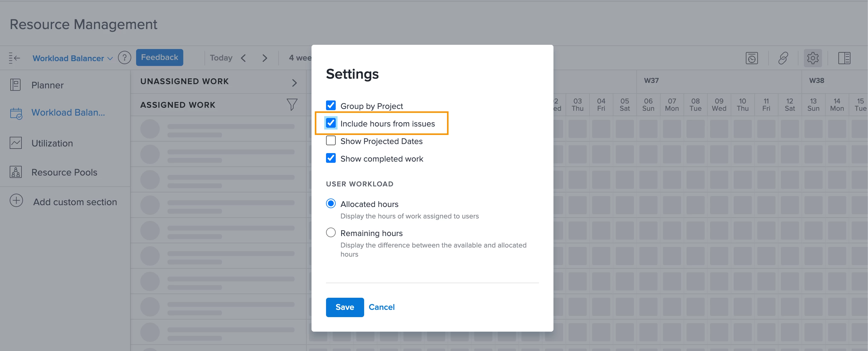This screenshot has width=868, height=351.
Task: Switch to Utilization in the sidebar
Action: click(52, 143)
